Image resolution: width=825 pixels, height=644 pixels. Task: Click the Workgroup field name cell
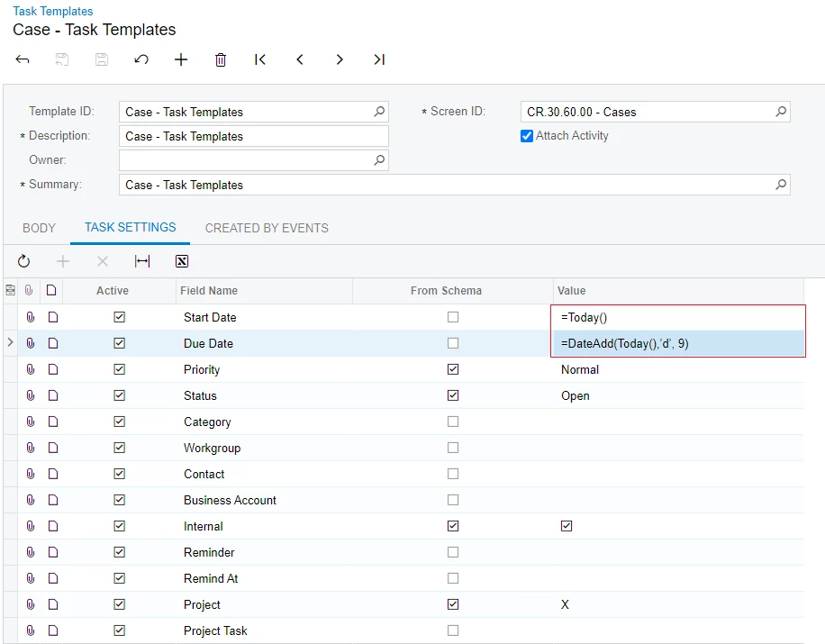(264, 448)
